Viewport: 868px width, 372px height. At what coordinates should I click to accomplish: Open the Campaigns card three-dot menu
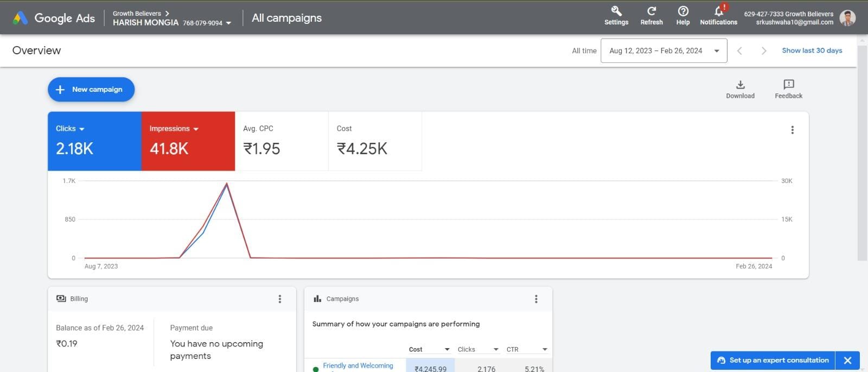click(536, 299)
